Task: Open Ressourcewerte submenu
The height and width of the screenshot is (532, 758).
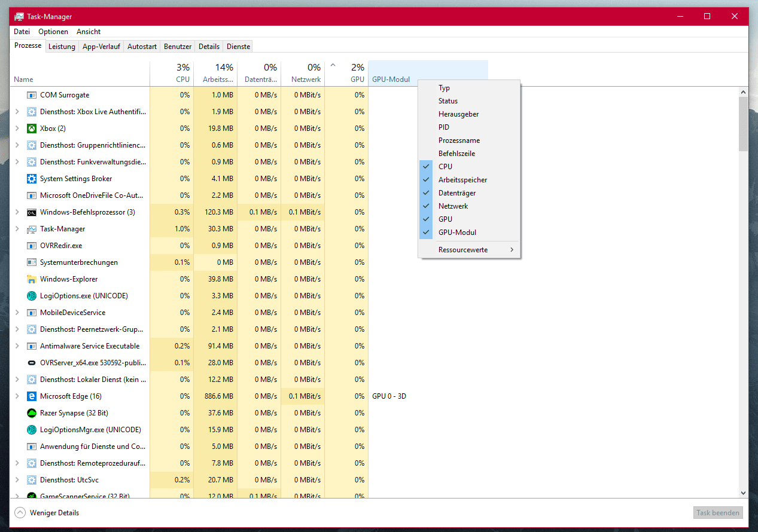Action: coord(470,250)
